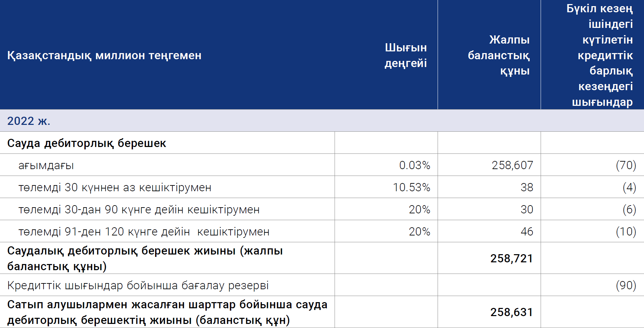
Task: Select the 258,607 gross carrying value cell
Action: point(512,165)
